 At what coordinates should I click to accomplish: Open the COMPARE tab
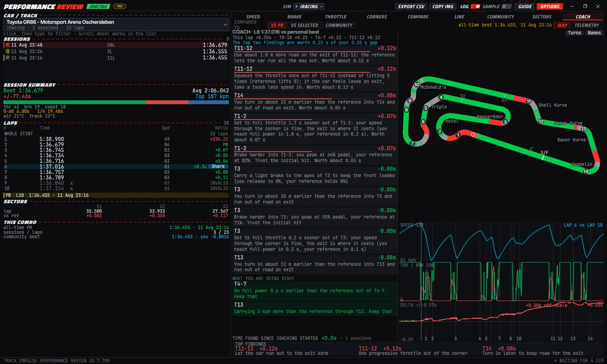pyautogui.click(x=418, y=17)
